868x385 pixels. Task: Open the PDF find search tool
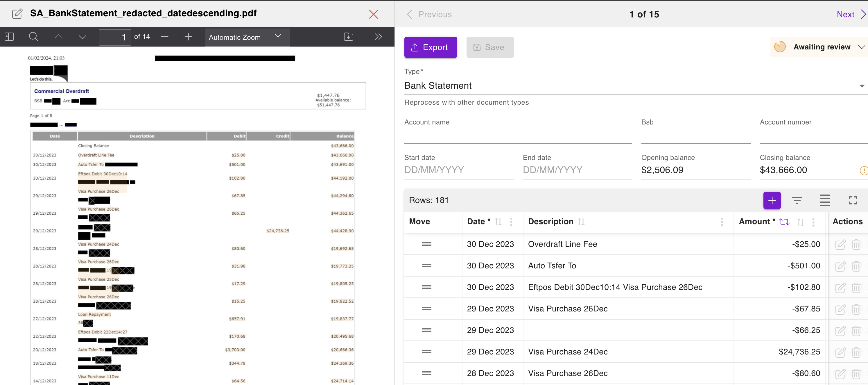[33, 37]
